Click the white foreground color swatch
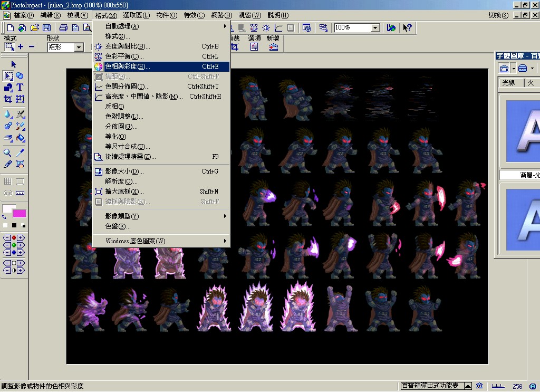This screenshot has width=540, height=392. (7, 208)
